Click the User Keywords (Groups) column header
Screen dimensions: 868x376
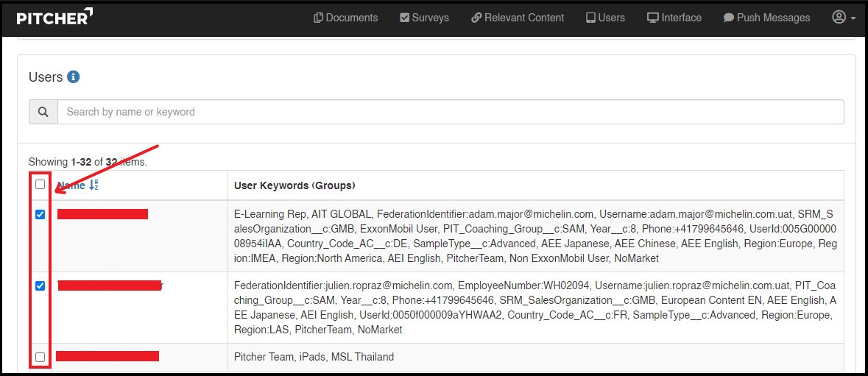pyautogui.click(x=294, y=185)
